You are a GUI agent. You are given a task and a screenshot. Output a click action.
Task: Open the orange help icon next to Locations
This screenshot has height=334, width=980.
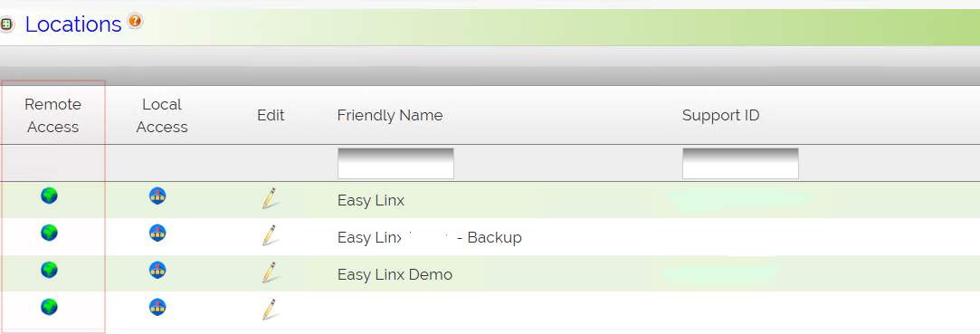tap(135, 21)
